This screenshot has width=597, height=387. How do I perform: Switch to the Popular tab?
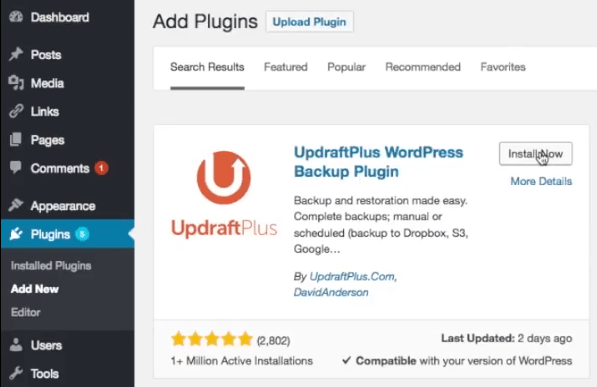tap(346, 67)
